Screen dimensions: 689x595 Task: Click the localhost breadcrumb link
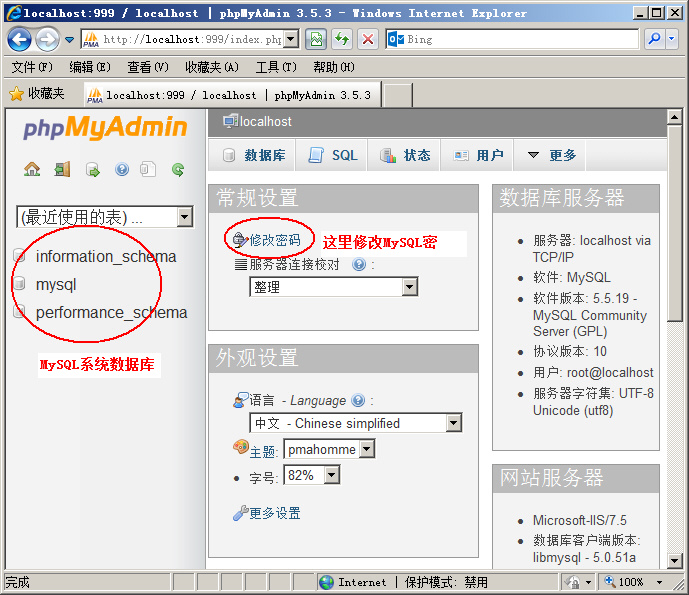265,121
